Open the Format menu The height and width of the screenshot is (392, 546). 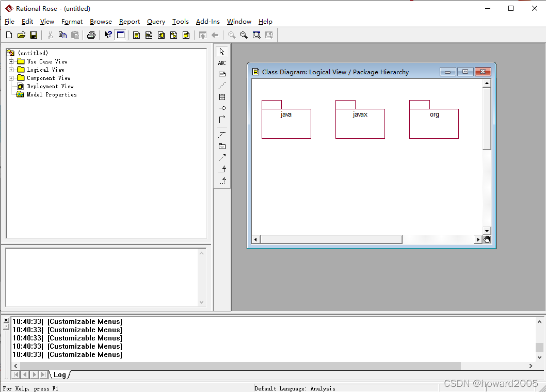pyautogui.click(x=72, y=22)
